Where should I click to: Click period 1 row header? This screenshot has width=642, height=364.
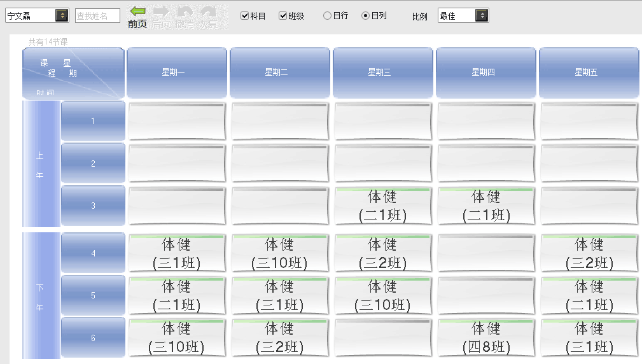[94, 121]
